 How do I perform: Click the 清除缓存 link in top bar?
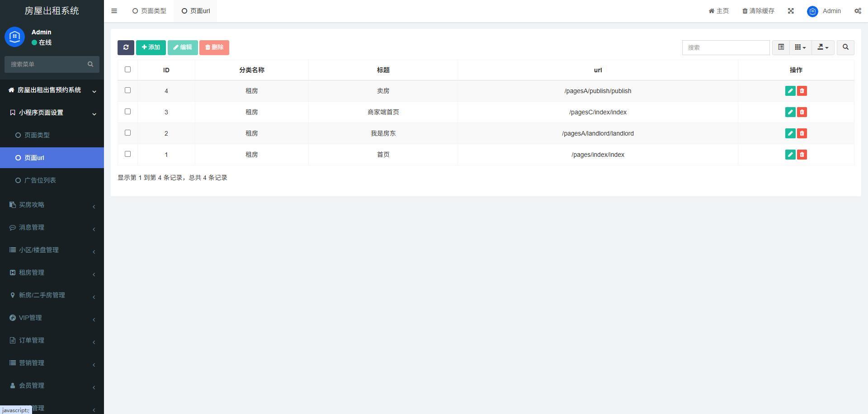click(x=758, y=11)
